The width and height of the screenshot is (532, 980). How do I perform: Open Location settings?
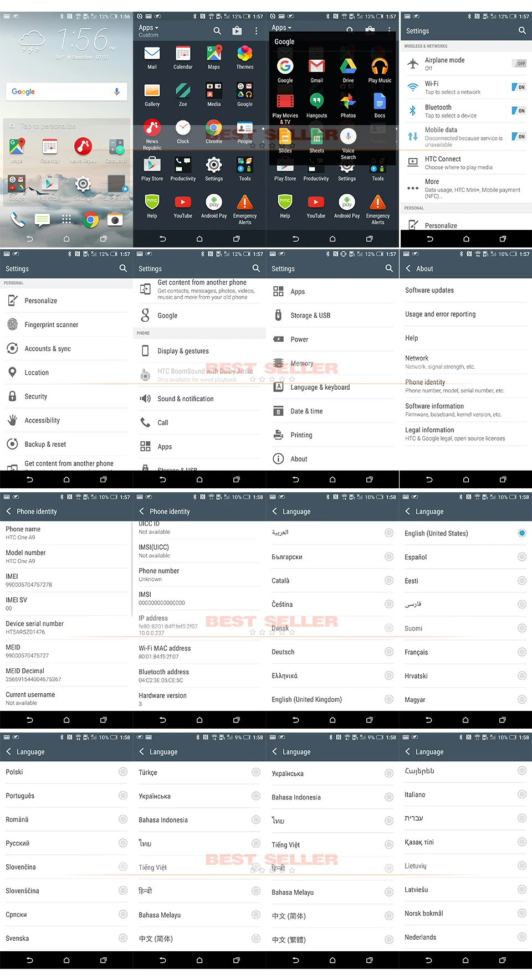pos(66,373)
